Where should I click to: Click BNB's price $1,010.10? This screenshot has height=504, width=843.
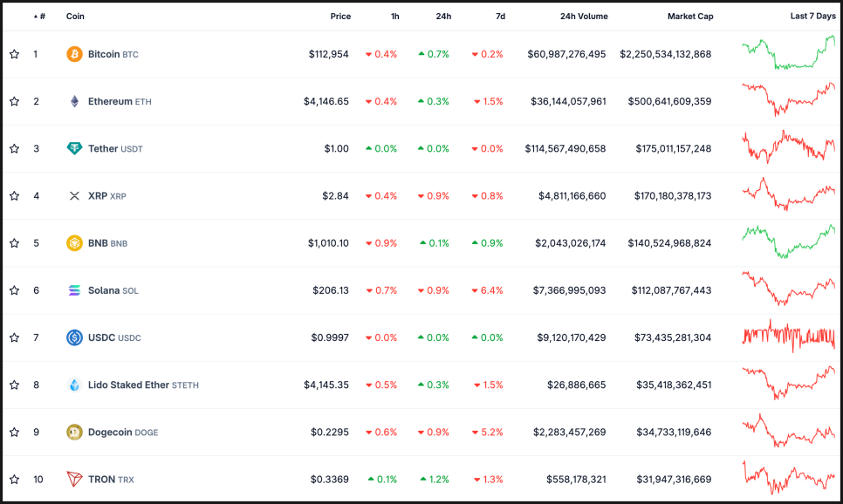click(328, 243)
